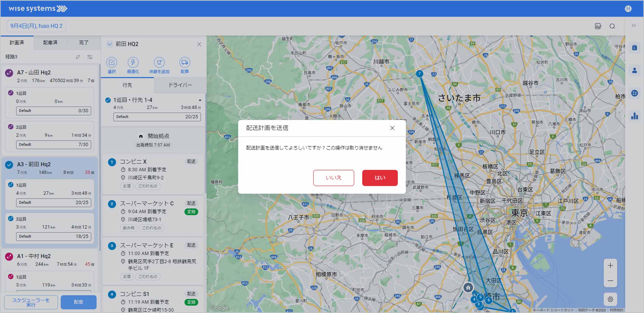This screenshot has width=644, height=313.
Task: Click the 配車 truck icon in route panel
Action: pos(185,62)
